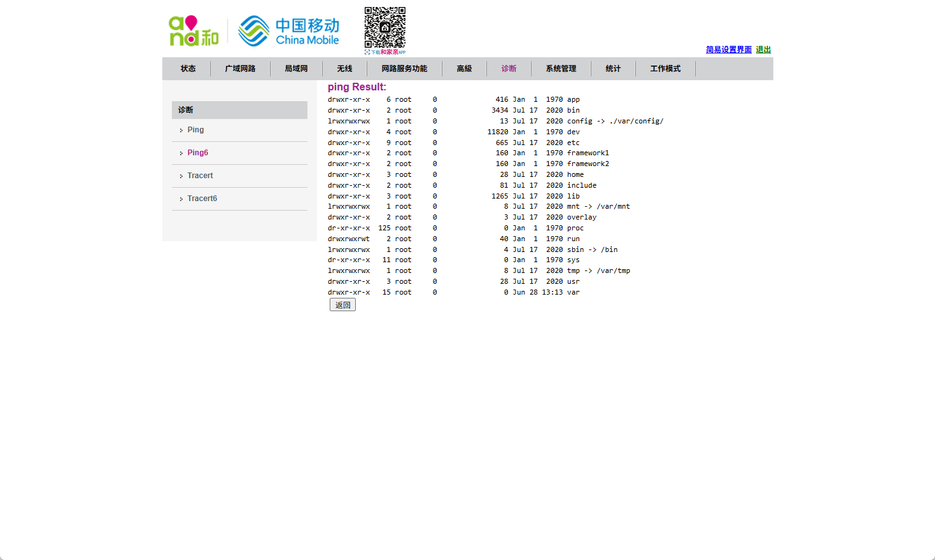View the 统计 tab
935x560 pixels.
pos(613,69)
